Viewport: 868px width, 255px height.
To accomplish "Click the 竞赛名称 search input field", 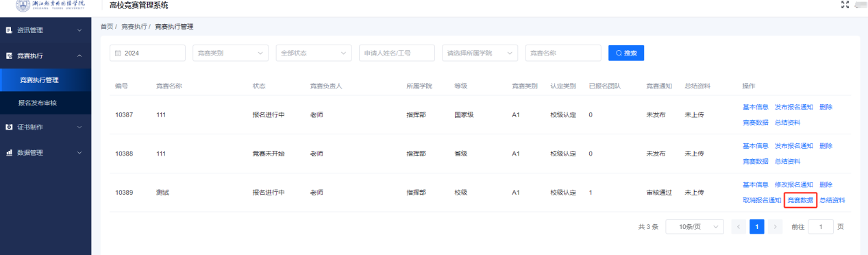I will [x=563, y=53].
